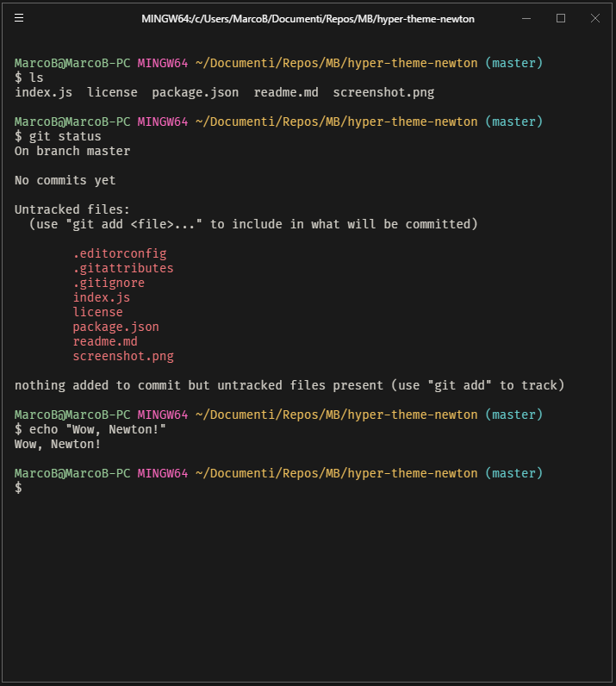Close the Hyper terminal window

595,18
